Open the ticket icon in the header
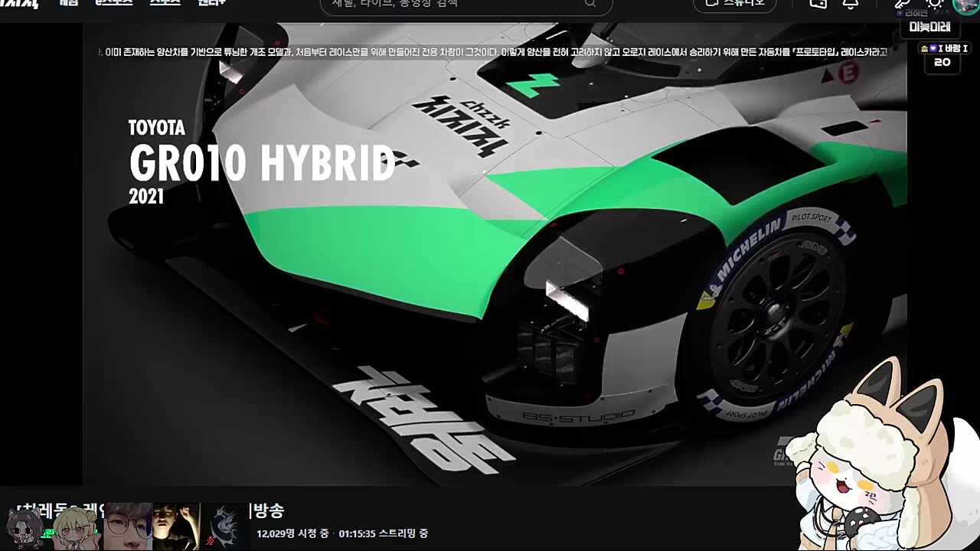980x551 pixels. pyautogui.click(x=818, y=4)
